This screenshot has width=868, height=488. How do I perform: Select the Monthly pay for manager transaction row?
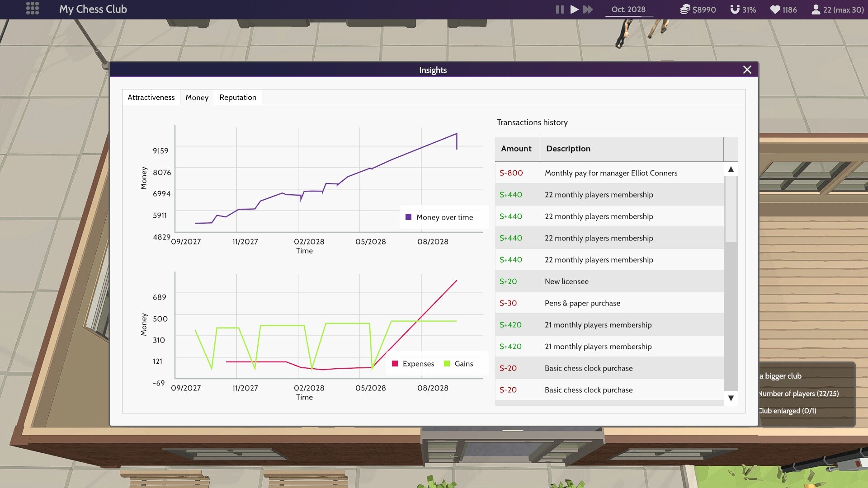[610, 173]
